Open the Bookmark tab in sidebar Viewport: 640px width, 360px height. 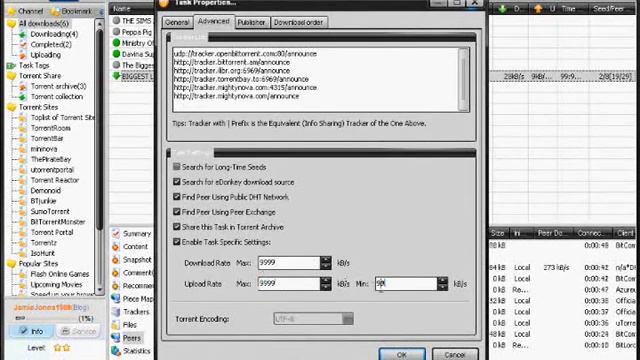click(x=72, y=11)
